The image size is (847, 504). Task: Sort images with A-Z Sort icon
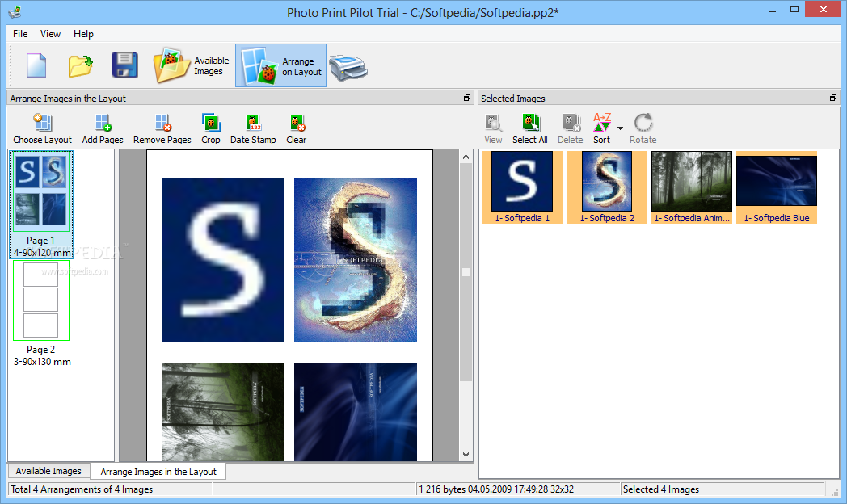602,129
